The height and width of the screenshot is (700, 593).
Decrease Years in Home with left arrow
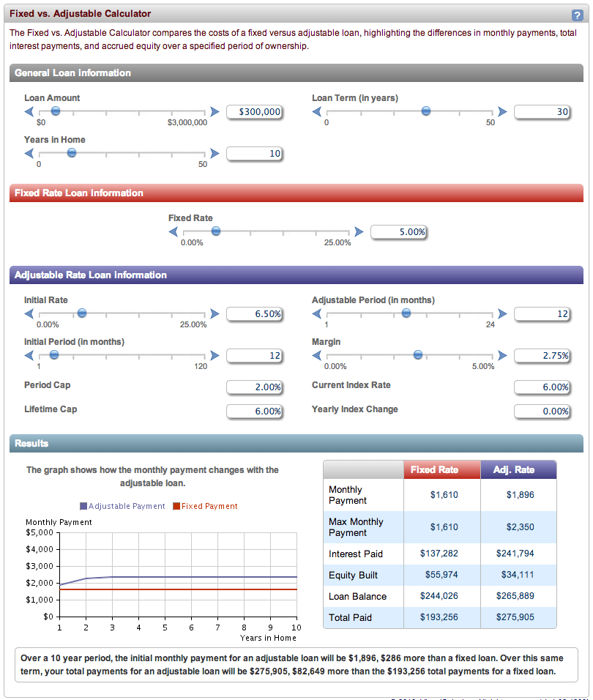coord(28,153)
